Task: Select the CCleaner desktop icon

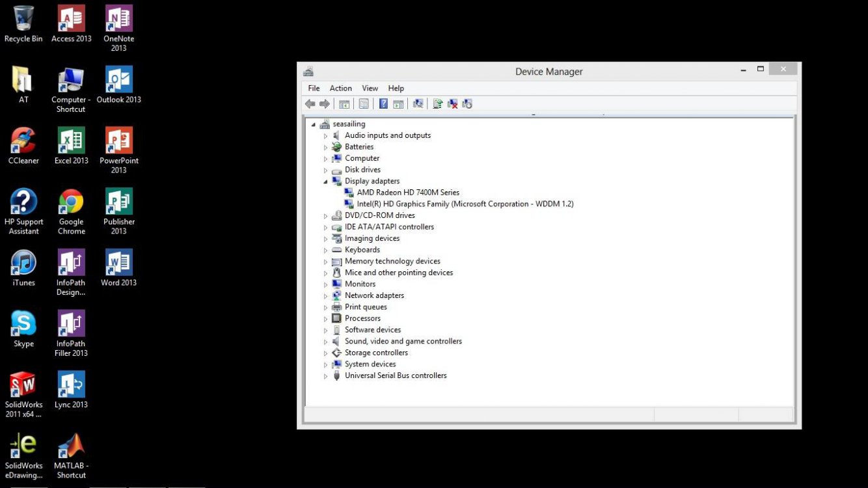Action: click(23, 146)
